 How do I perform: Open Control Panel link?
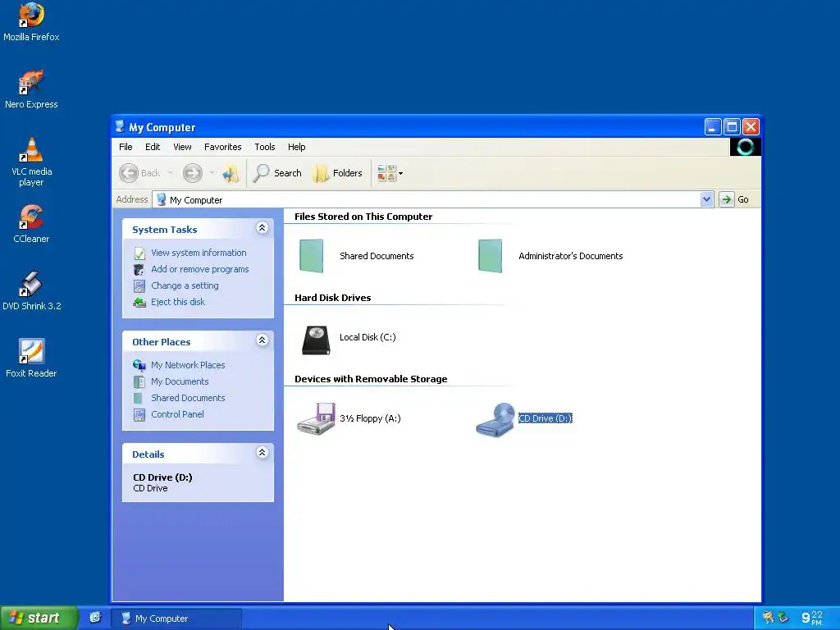tap(177, 414)
